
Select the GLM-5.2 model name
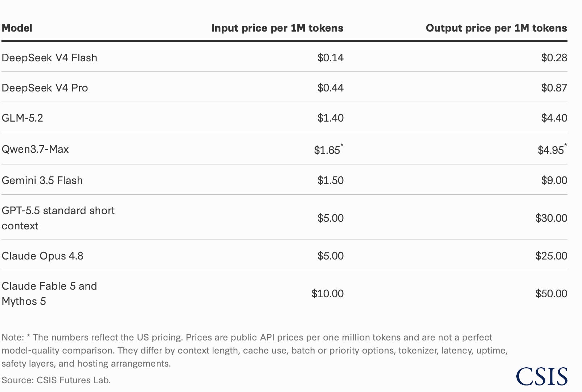pos(22,118)
